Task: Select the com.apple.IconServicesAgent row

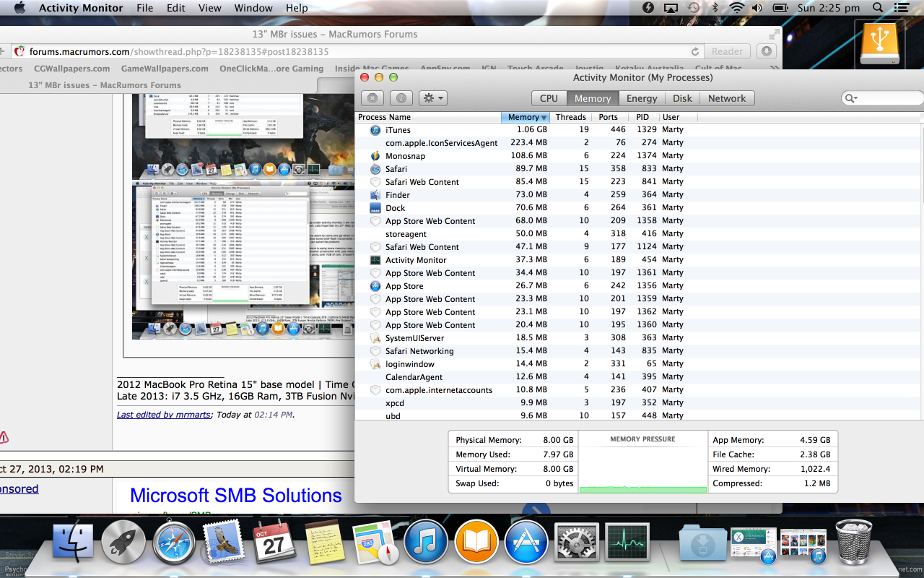Action: point(639,143)
